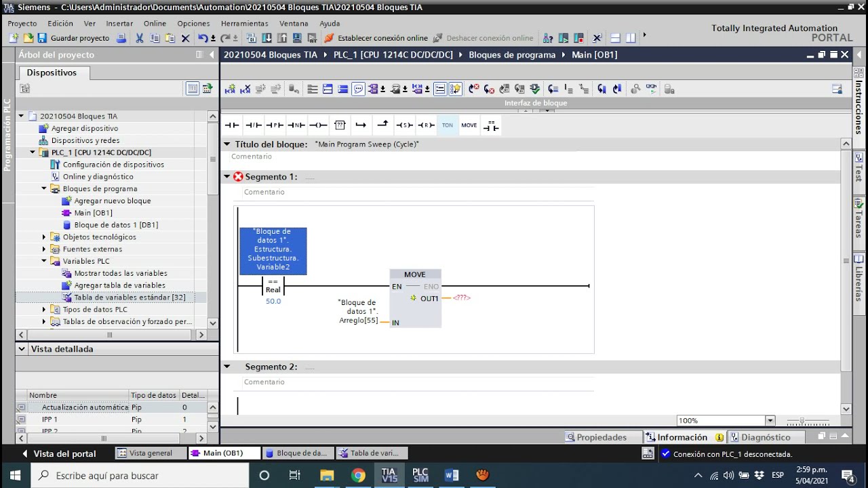Click the upload from device icon

pyautogui.click(x=281, y=38)
